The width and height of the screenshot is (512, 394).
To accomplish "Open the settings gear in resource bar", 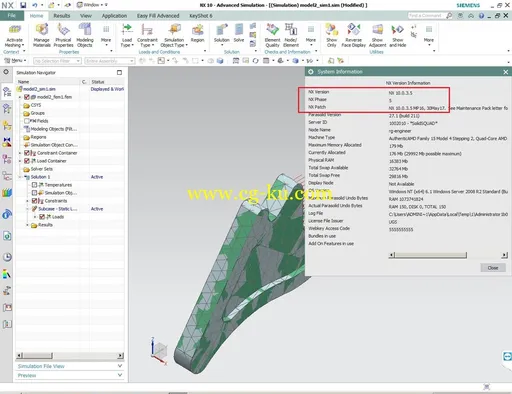I will coord(6,72).
